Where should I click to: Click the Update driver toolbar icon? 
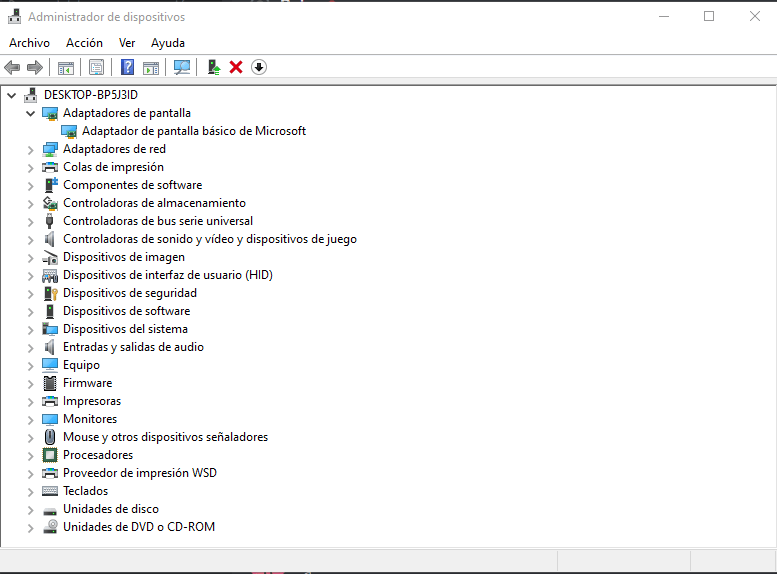coord(214,67)
